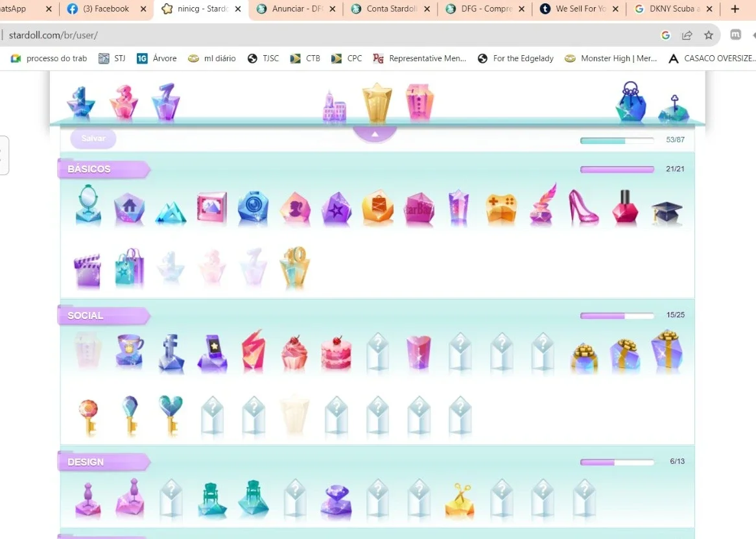756x539 pixels.
Task: Select the feather quill badge
Action: (543, 204)
